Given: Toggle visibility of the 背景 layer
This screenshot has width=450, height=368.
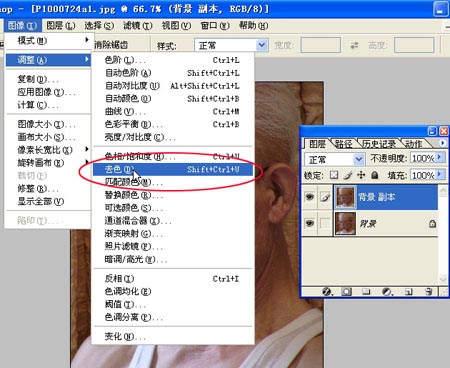Looking at the screenshot, I should [x=310, y=223].
